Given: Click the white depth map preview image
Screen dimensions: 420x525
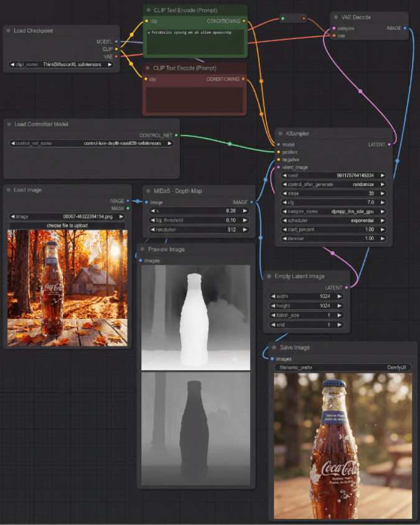Looking at the screenshot, I should pos(195,317).
